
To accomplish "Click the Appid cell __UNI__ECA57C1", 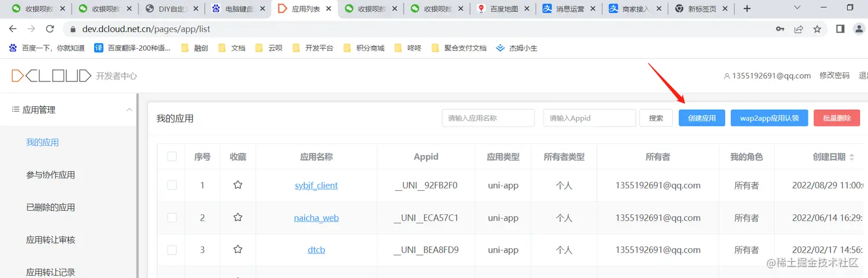I will (x=426, y=218).
